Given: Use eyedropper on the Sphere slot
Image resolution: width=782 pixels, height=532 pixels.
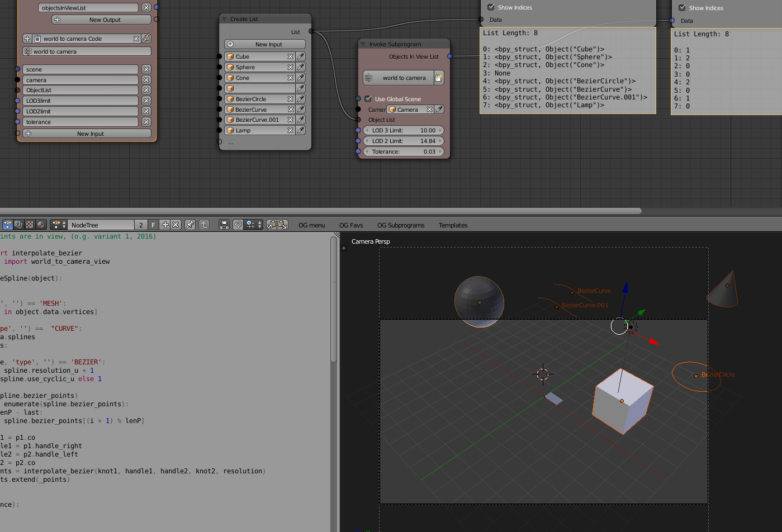Looking at the screenshot, I should [301, 67].
